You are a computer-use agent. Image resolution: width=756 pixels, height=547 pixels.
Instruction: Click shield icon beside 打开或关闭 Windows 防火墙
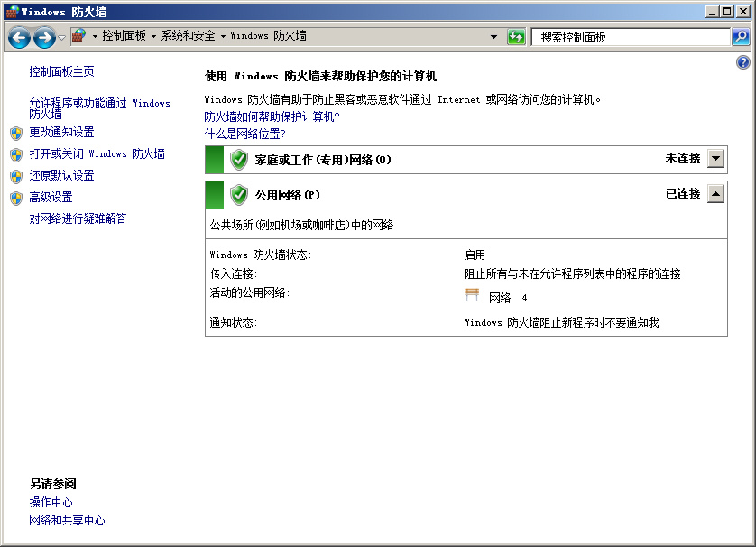tap(16, 155)
